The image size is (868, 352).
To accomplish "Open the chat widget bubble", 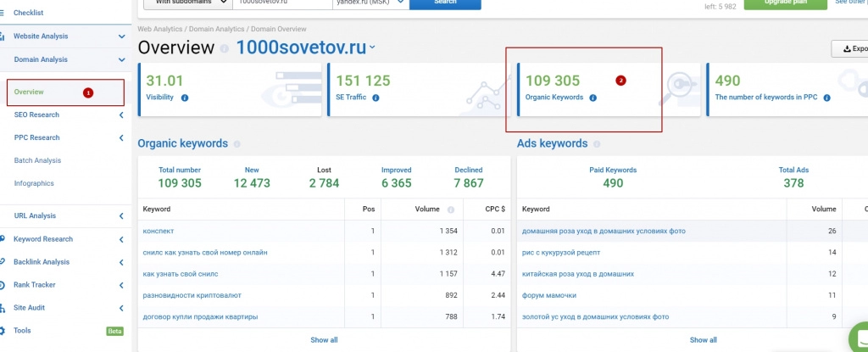I will click(x=861, y=338).
